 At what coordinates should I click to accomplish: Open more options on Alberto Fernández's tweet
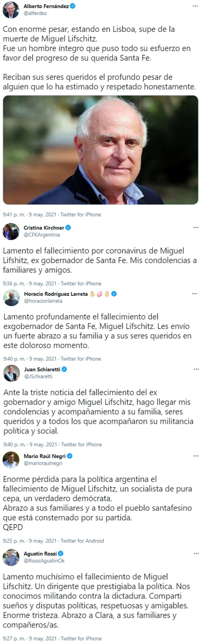click(195, 6)
